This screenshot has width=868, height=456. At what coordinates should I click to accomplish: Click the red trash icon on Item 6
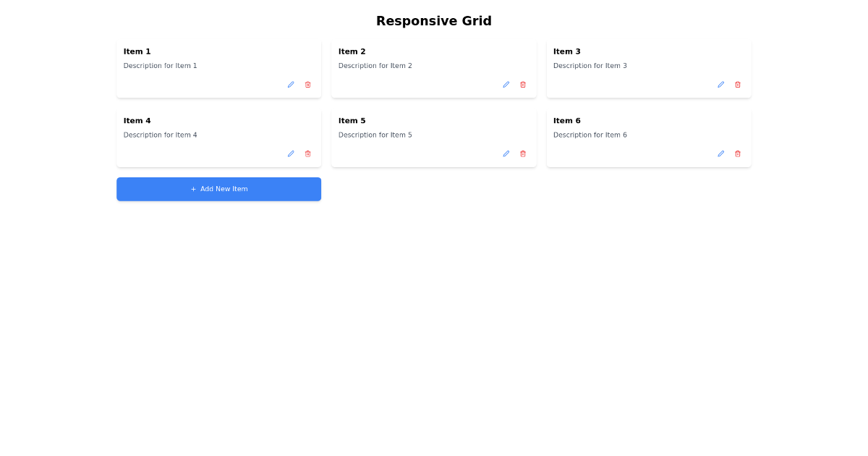737,153
